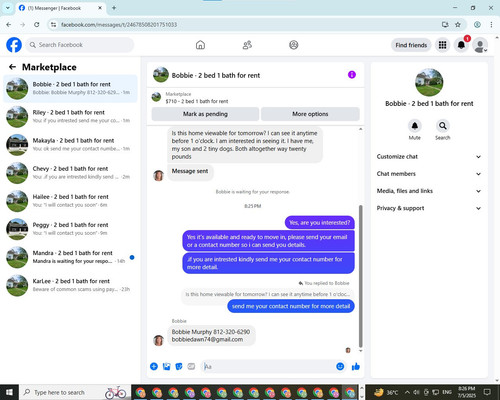
Task: Click the Find friends button
Action: [411, 45]
